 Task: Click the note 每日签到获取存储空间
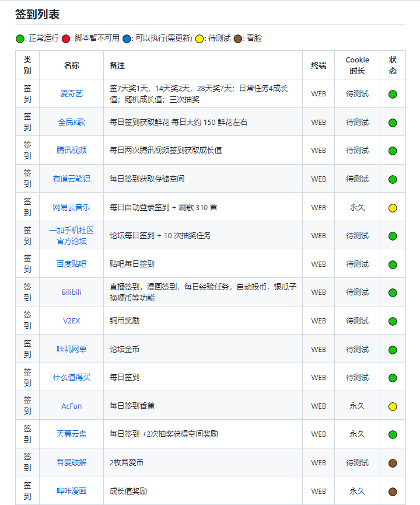click(147, 179)
